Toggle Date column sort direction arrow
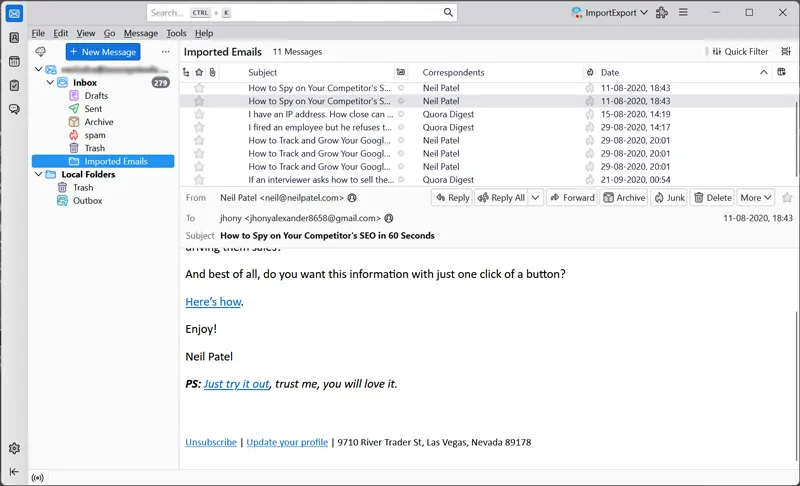 coord(763,72)
